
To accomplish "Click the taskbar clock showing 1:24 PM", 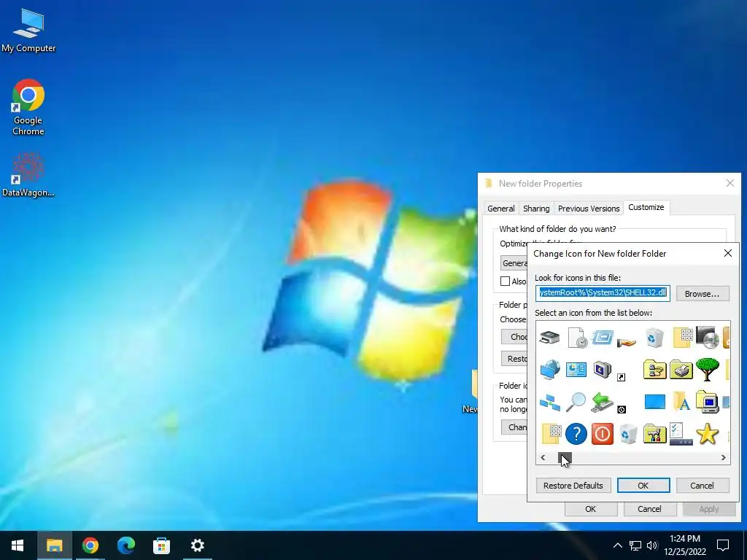I will [x=685, y=545].
